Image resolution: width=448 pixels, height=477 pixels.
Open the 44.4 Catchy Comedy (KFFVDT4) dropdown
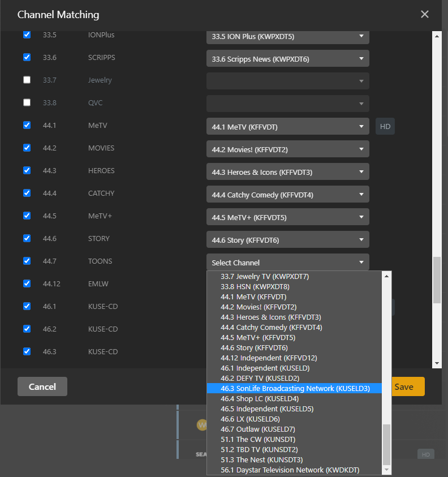coord(288,194)
